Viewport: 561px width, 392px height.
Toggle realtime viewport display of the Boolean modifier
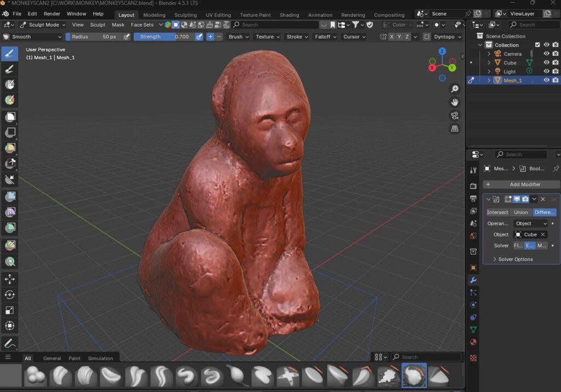pyautogui.click(x=517, y=199)
